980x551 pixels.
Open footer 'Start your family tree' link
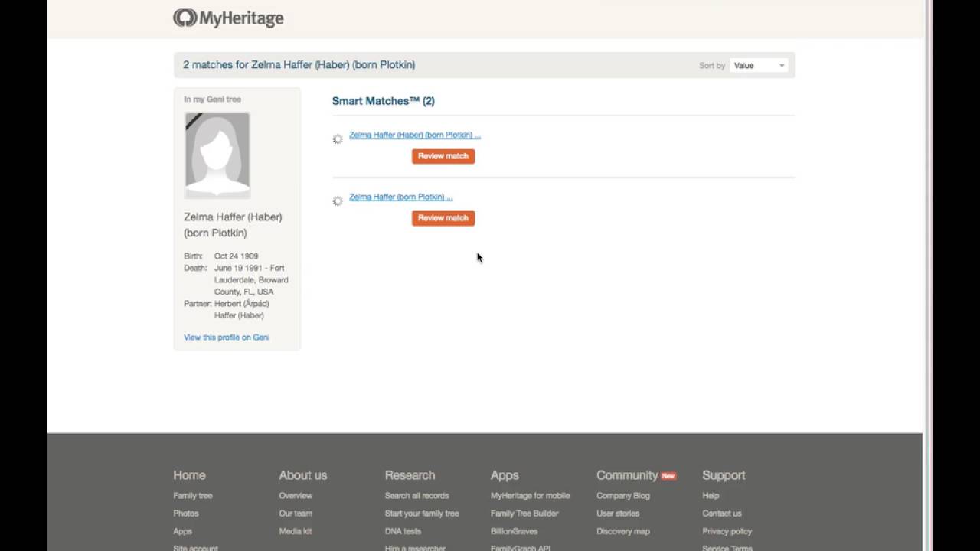422,514
